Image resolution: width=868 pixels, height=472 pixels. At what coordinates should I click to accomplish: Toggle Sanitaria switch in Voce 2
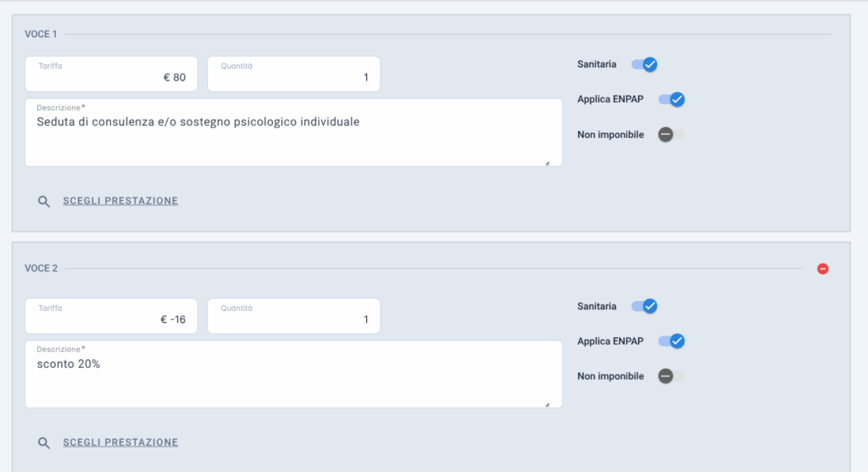click(644, 306)
